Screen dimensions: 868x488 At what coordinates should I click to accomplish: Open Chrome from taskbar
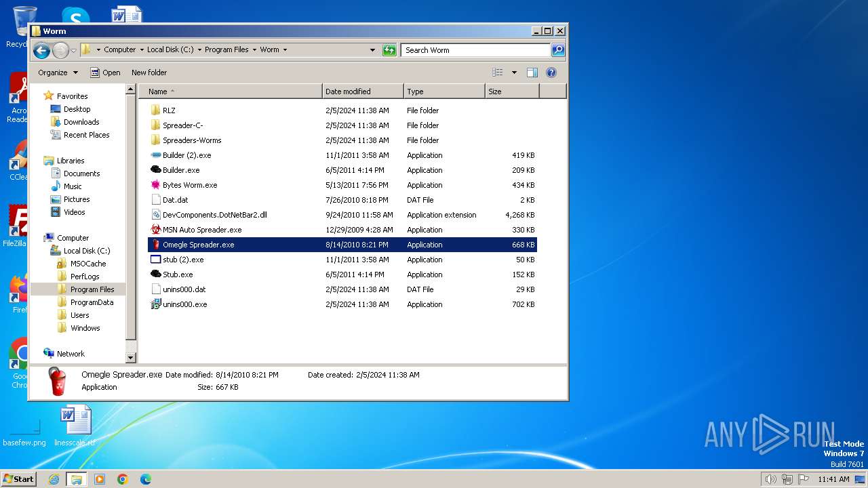point(123,479)
